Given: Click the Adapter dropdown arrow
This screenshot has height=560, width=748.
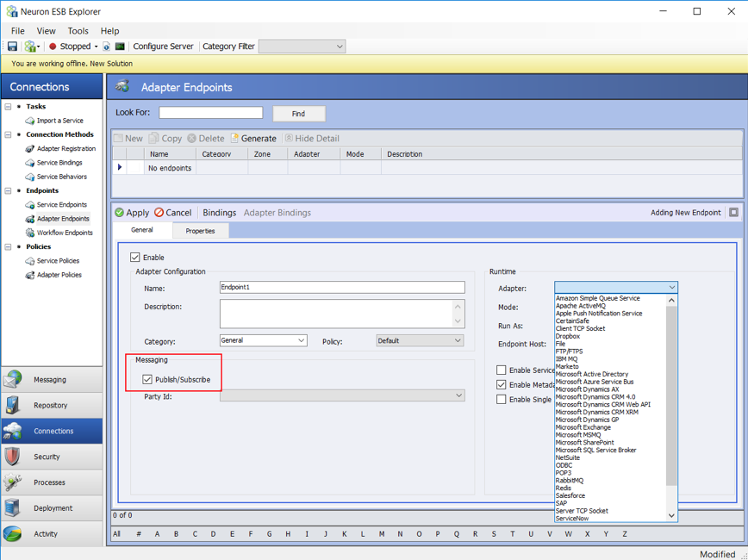Looking at the screenshot, I should (x=671, y=287).
